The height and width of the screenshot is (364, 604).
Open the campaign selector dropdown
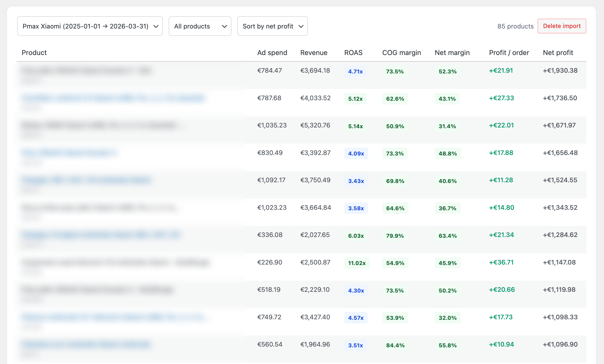90,26
